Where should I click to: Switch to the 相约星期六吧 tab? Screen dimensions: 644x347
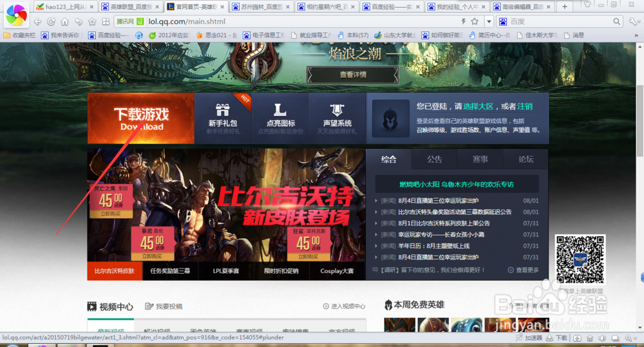(327, 6)
